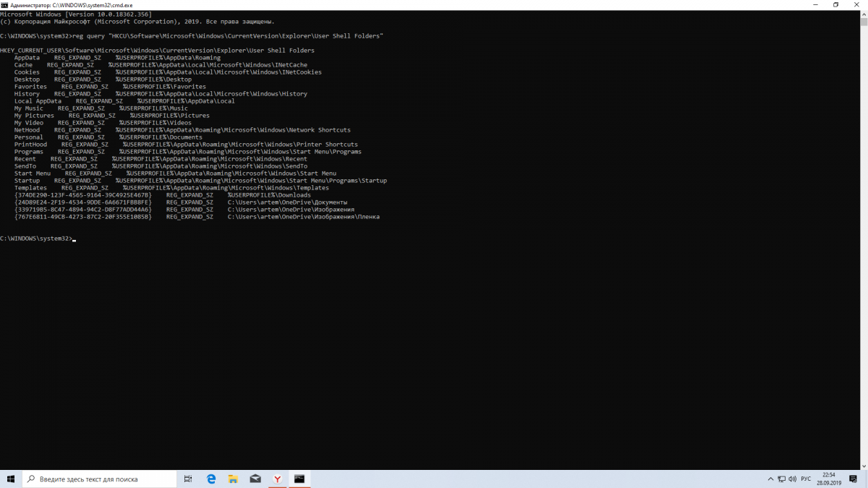Open File Explorer from the taskbar
Image resolution: width=868 pixels, height=488 pixels.
[233, 479]
